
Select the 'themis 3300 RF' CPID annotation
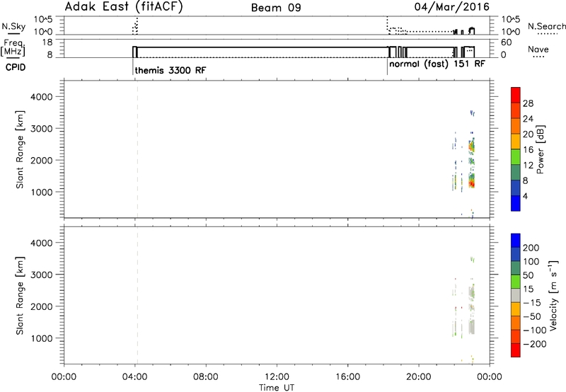pos(171,70)
